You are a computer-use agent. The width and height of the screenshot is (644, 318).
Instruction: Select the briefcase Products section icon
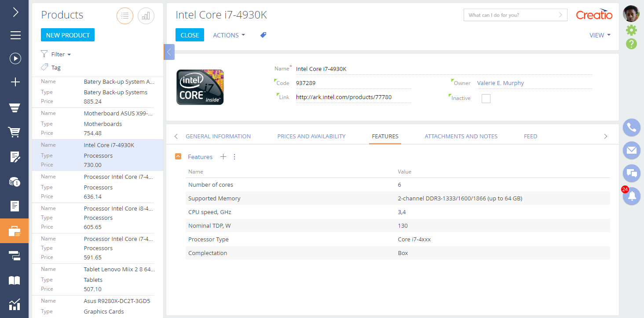click(x=15, y=231)
